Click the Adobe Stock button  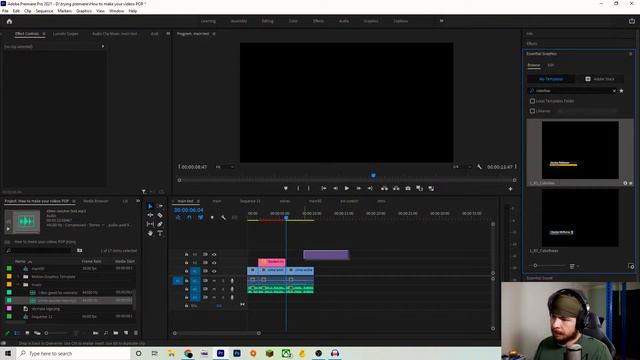tap(600, 79)
